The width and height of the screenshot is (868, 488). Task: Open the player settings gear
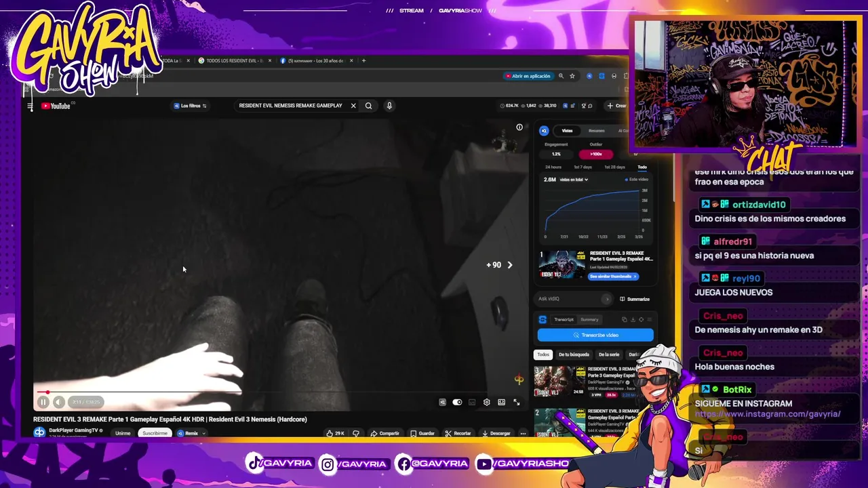(486, 403)
